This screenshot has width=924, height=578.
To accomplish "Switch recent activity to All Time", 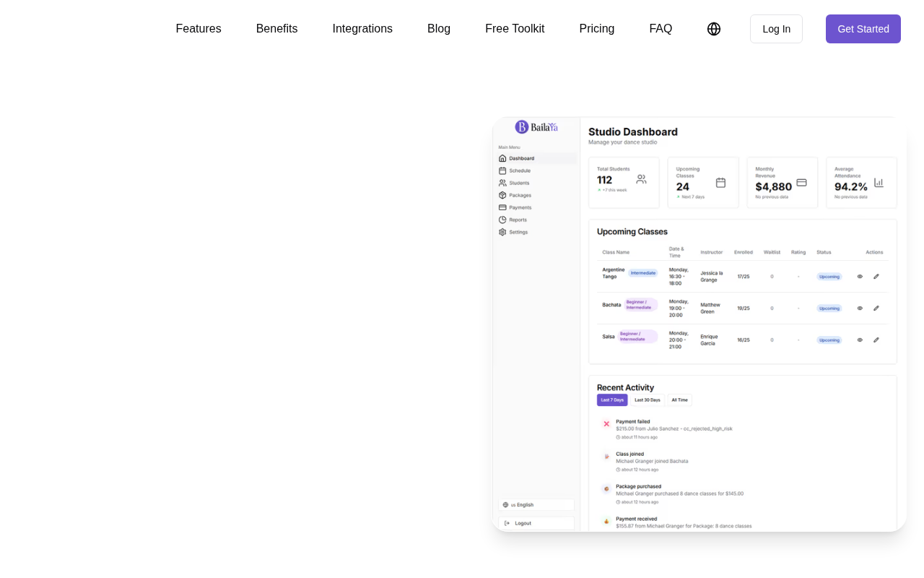I will [679, 400].
